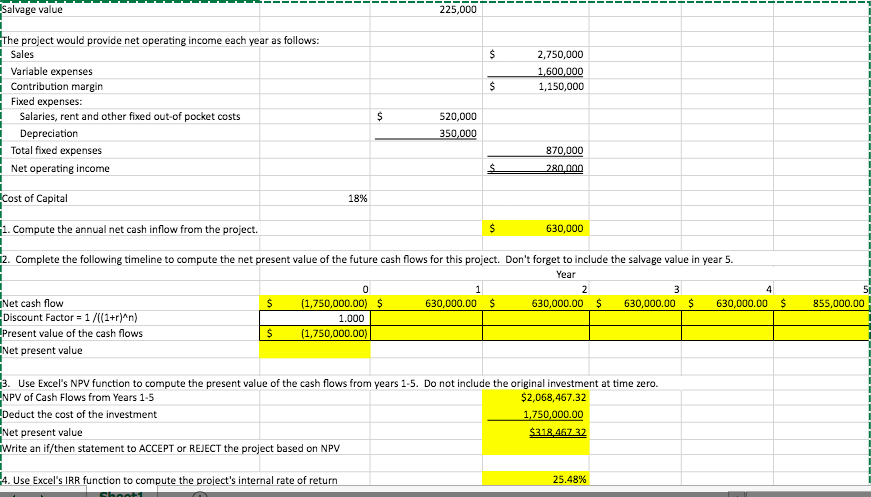Click the 'Fixed expenses:' label

(x=46, y=102)
